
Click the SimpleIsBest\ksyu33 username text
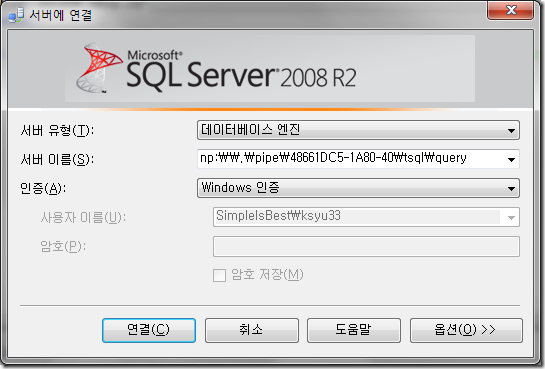tap(278, 215)
